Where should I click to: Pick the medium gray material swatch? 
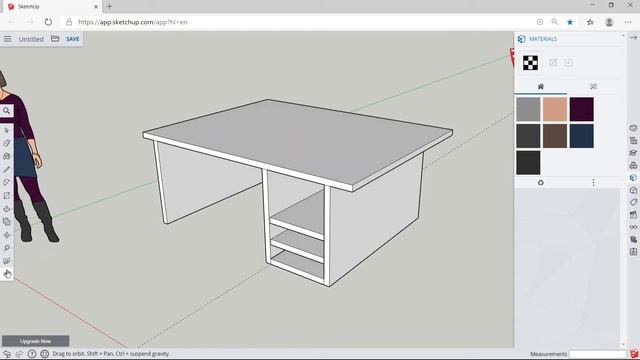[x=528, y=109]
